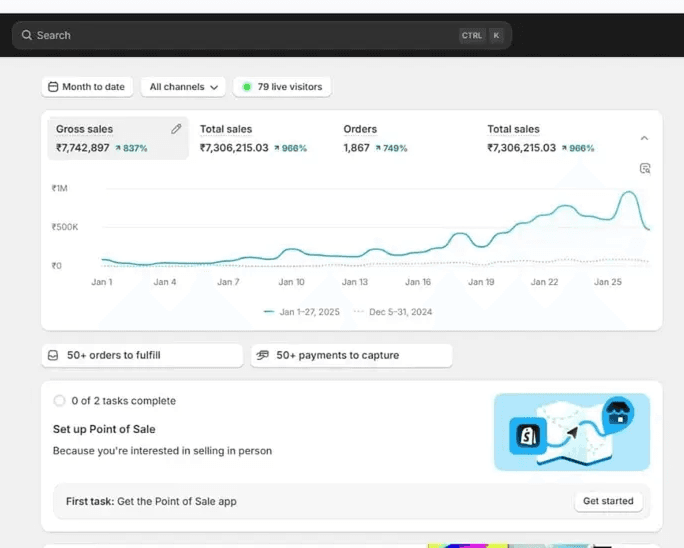Toggle the 0 of 2 tasks circle
This screenshot has width=684, height=548.
click(x=59, y=401)
